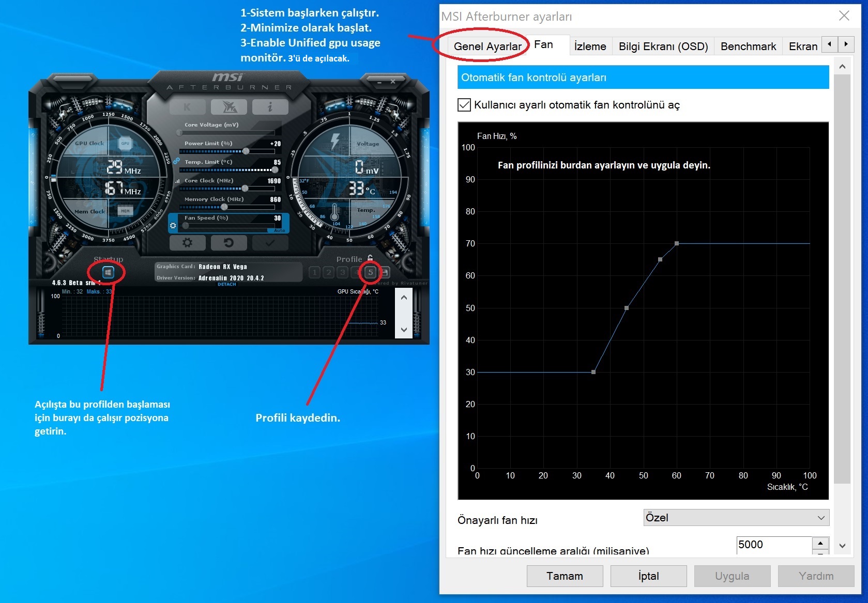Viewport: 868px width, 603px height.
Task: Click the save profile floppy icon
Action: coord(385,272)
